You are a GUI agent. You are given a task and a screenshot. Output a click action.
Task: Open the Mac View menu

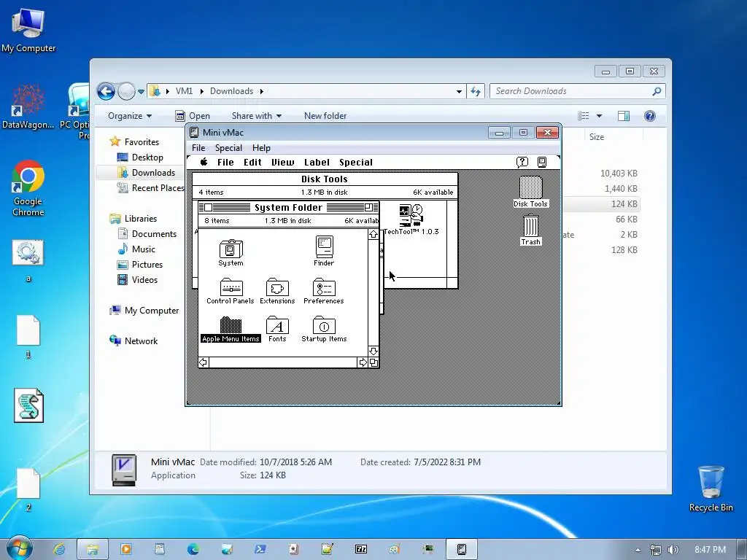pos(282,163)
